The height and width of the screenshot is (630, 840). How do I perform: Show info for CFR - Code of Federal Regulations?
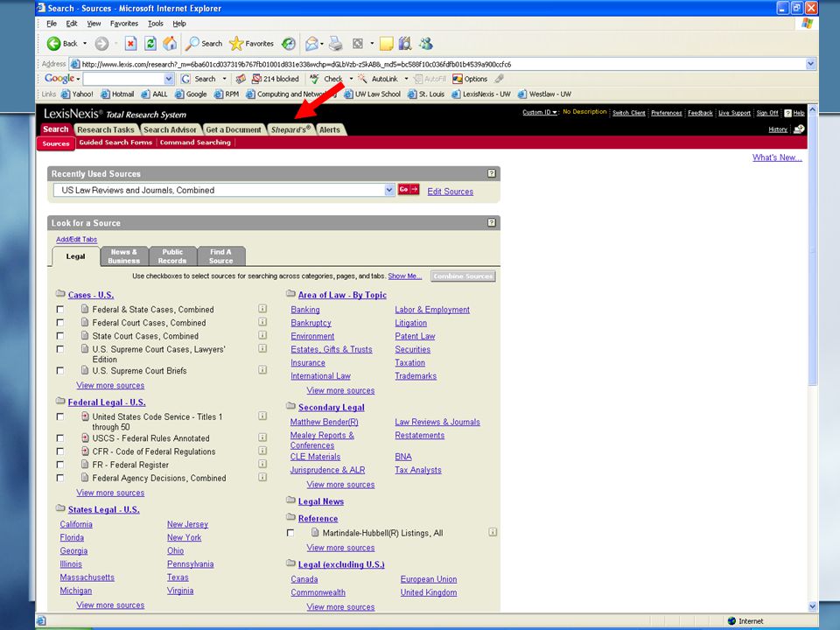pos(262,451)
